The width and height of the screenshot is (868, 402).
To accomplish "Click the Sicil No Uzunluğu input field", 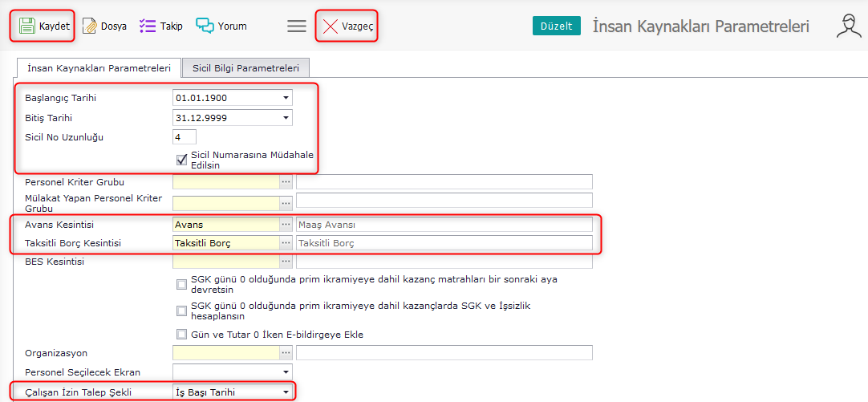I will coord(185,137).
